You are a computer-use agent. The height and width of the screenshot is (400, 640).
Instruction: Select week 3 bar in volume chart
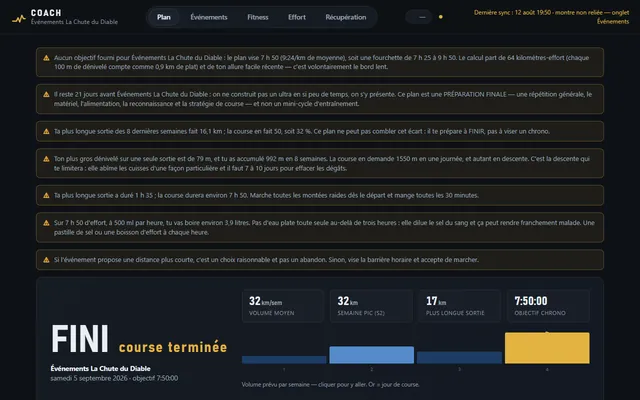tap(459, 358)
